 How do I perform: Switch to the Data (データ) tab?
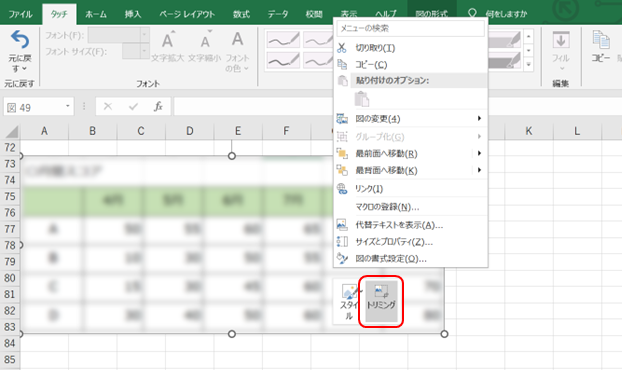coord(278,14)
